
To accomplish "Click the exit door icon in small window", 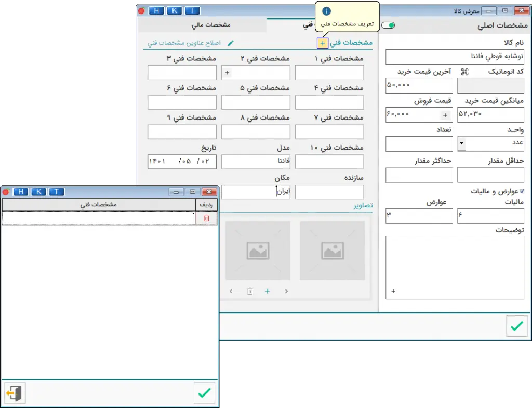I will tap(15, 393).
